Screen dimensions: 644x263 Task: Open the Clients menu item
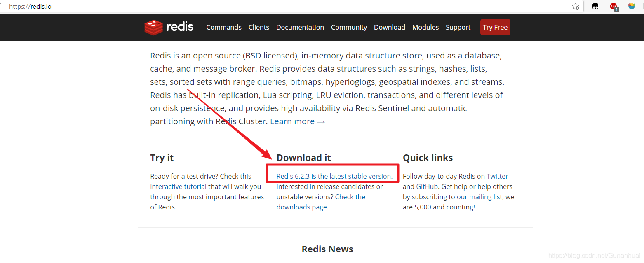point(259,27)
